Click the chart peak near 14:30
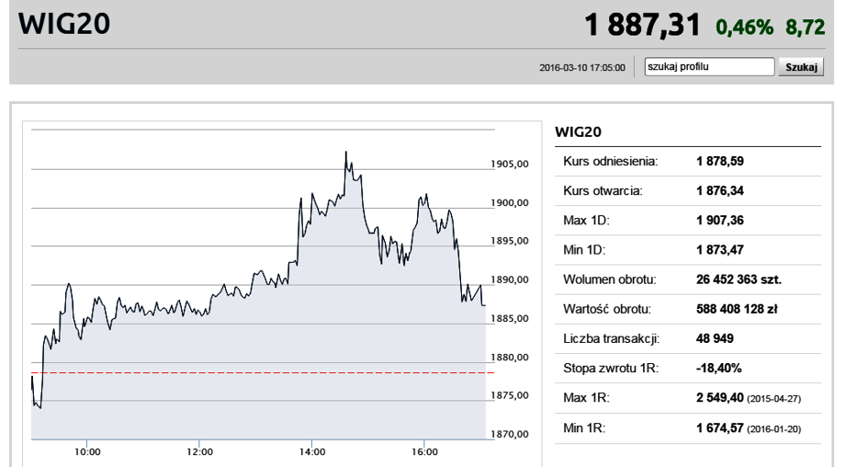Image resolution: width=868 pixels, height=467 pixels. (x=346, y=153)
